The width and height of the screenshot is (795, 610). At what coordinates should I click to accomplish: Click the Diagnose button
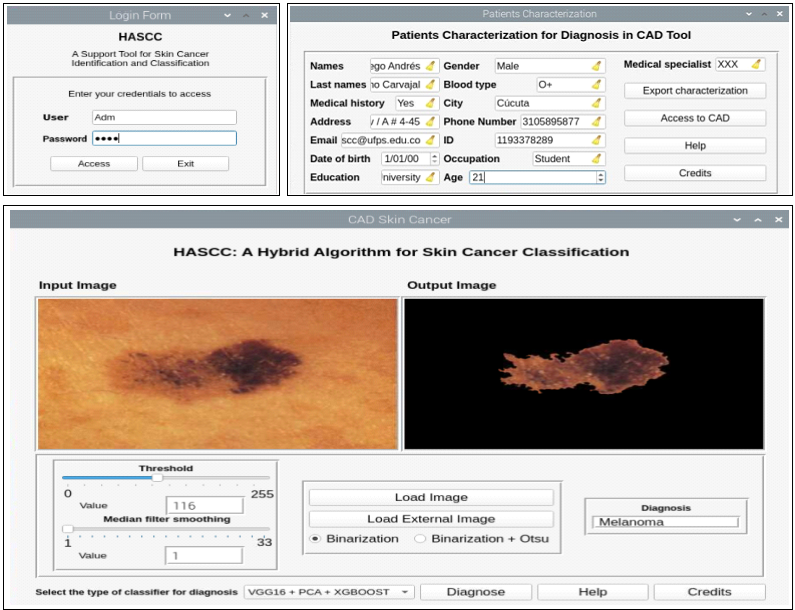coord(476,592)
